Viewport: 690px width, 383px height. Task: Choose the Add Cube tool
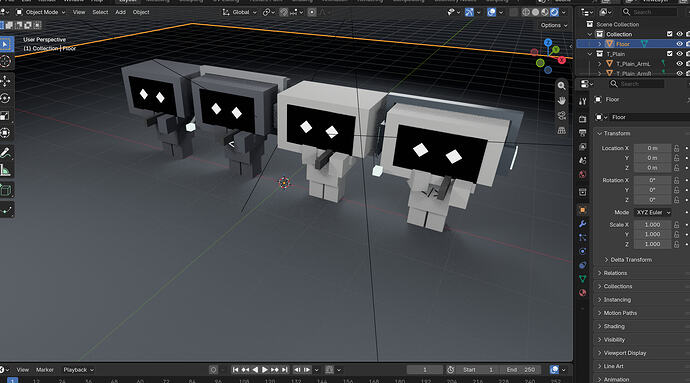[6, 190]
